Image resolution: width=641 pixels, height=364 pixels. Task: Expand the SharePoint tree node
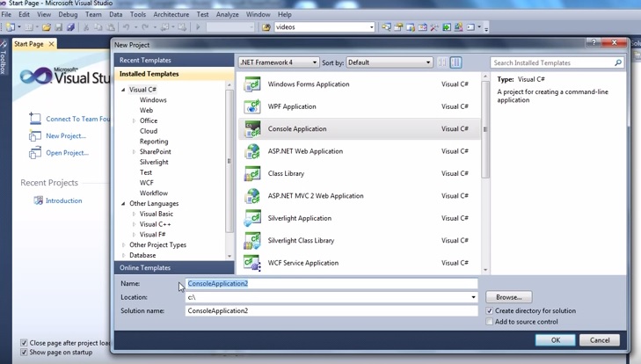[x=134, y=152]
